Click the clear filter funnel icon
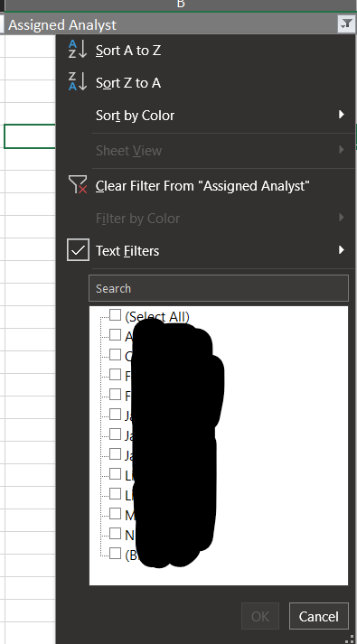The width and height of the screenshot is (357, 644). click(x=78, y=185)
